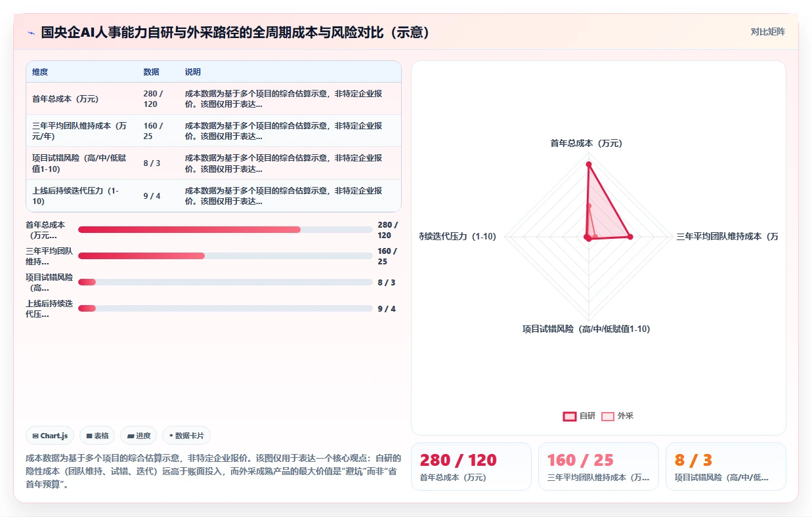The height and width of the screenshot is (517, 812).
Task: Click the 280 / 120 table data cell
Action: pos(158,99)
